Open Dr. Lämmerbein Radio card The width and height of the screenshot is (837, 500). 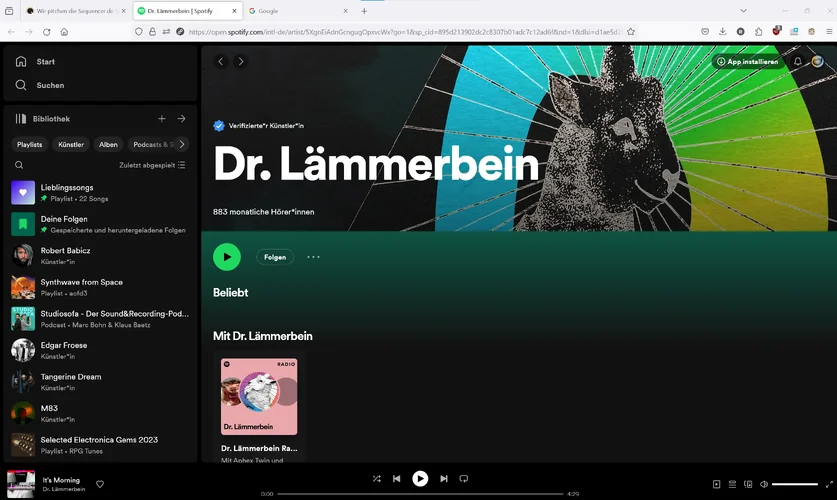point(259,407)
